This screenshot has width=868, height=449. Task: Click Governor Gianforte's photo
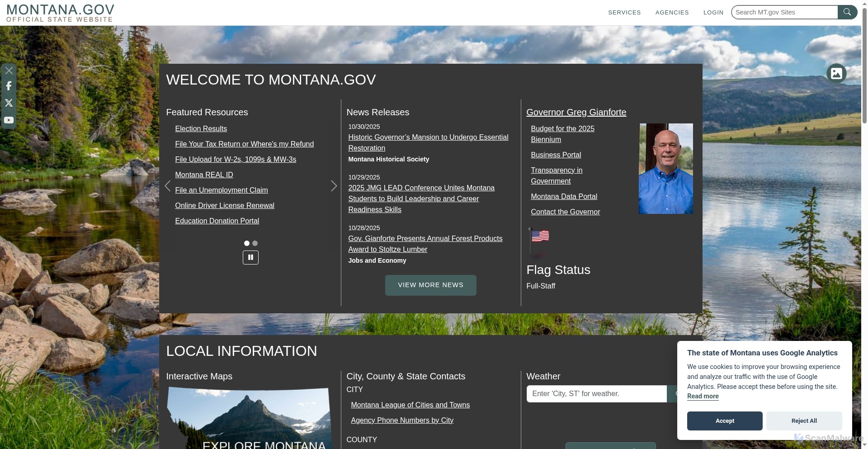click(665, 168)
